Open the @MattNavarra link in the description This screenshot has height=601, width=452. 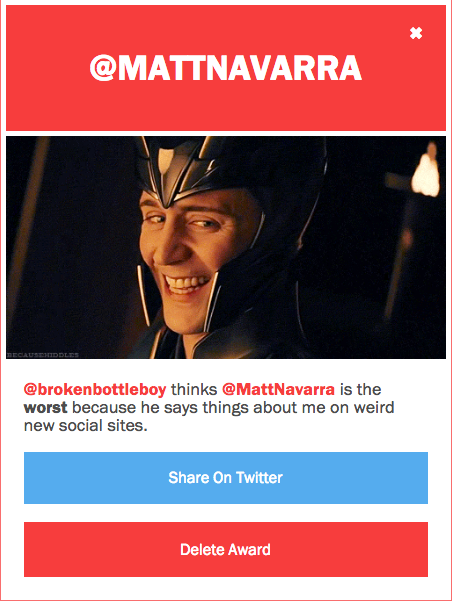coord(278,389)
